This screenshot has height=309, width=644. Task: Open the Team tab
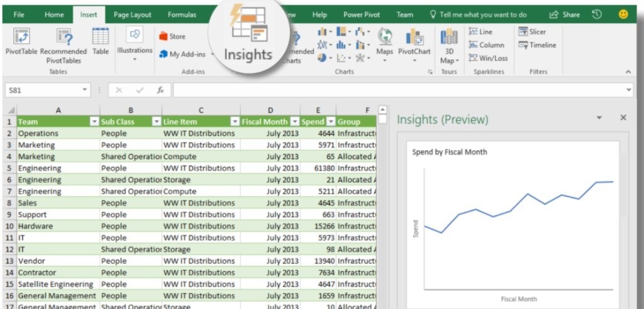click(x=404, y=15)
